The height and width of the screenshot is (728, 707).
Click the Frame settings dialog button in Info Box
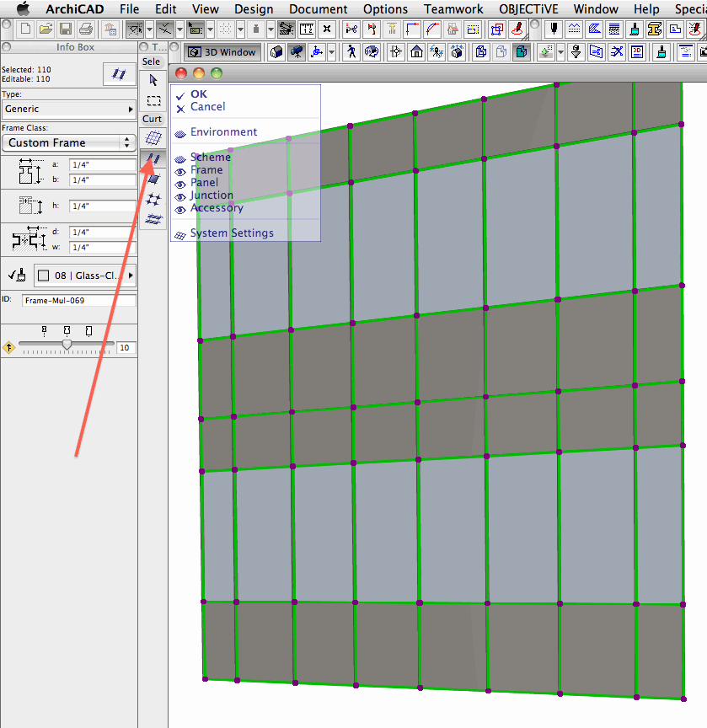pyautogui.click(x=119, y=74)
